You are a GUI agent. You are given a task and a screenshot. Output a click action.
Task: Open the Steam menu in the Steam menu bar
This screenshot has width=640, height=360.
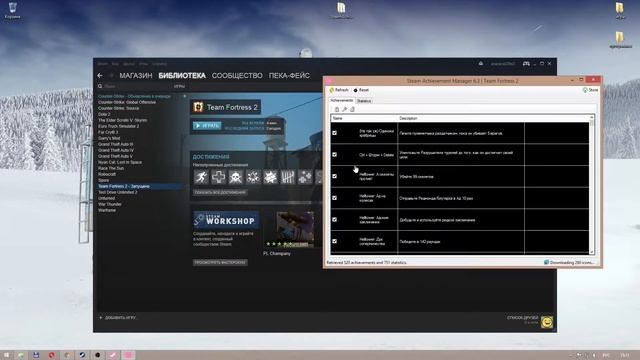(102, 64)
